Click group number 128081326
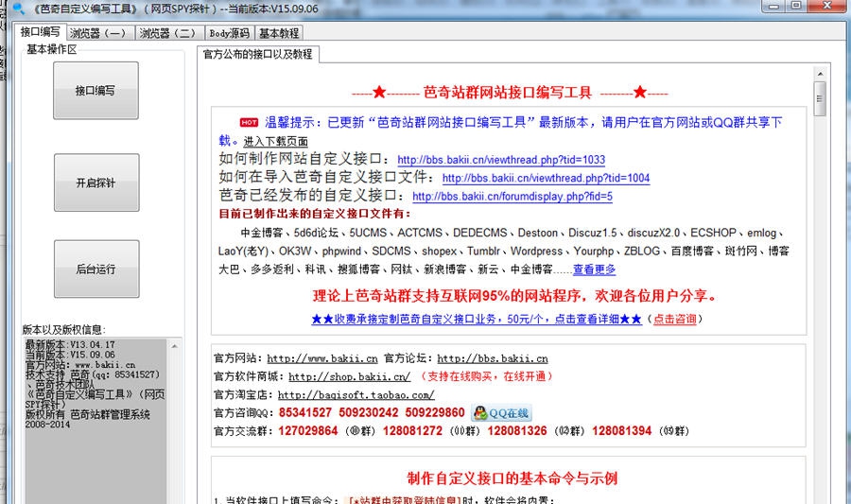 point(517,431)
